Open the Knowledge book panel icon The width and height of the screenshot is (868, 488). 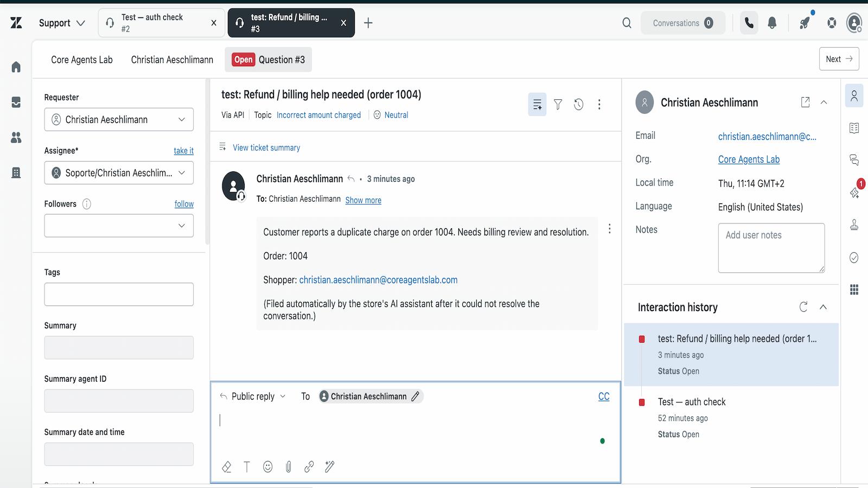[x=854, y=128]
